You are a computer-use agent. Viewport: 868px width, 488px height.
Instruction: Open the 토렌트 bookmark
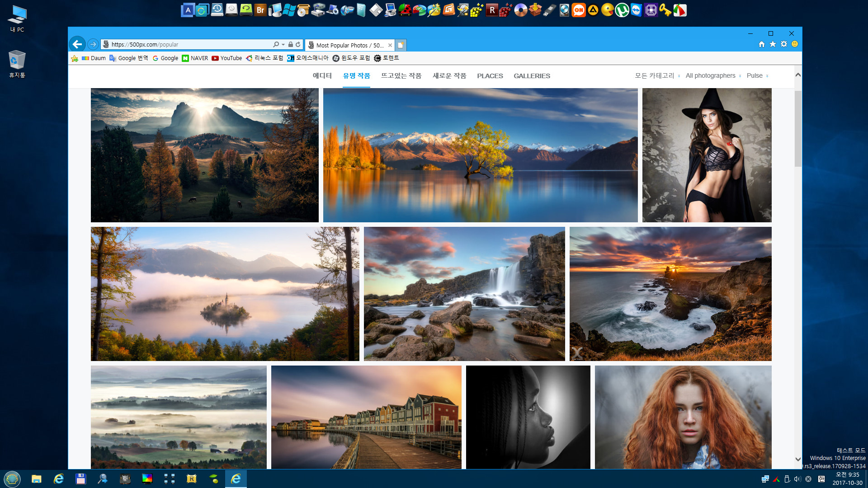pos(387,58)
